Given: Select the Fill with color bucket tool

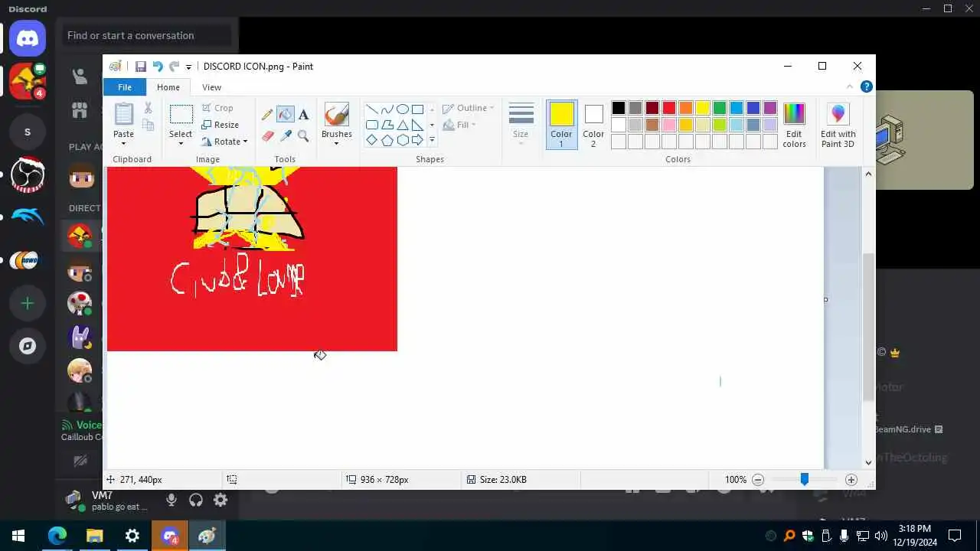Looking at the screenshot, I should (285, 115).
